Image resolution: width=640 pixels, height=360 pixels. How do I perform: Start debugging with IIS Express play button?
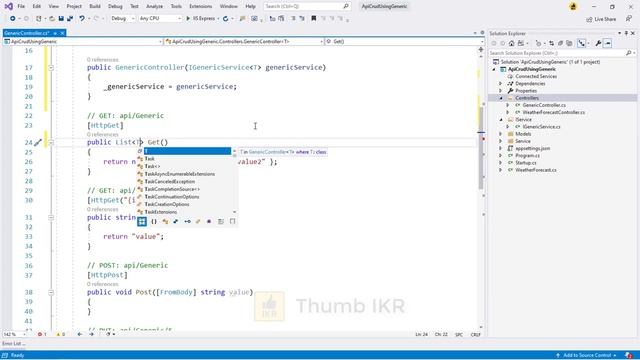point(188,18)
